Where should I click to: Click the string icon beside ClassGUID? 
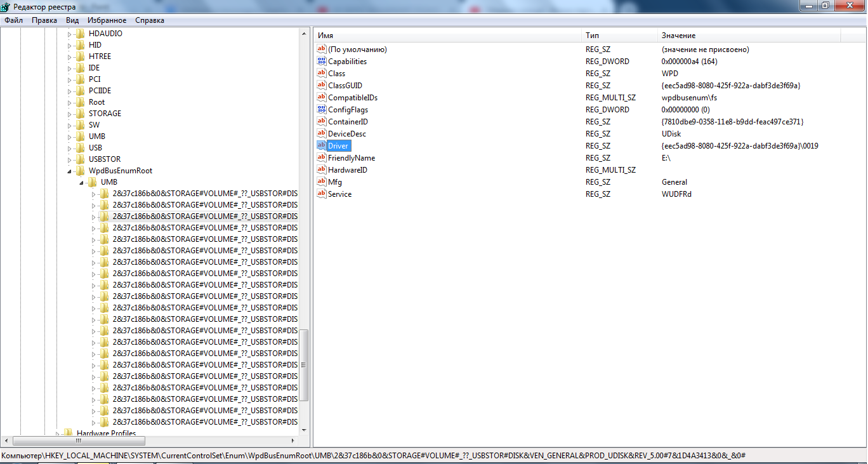(x=321, y=86)
